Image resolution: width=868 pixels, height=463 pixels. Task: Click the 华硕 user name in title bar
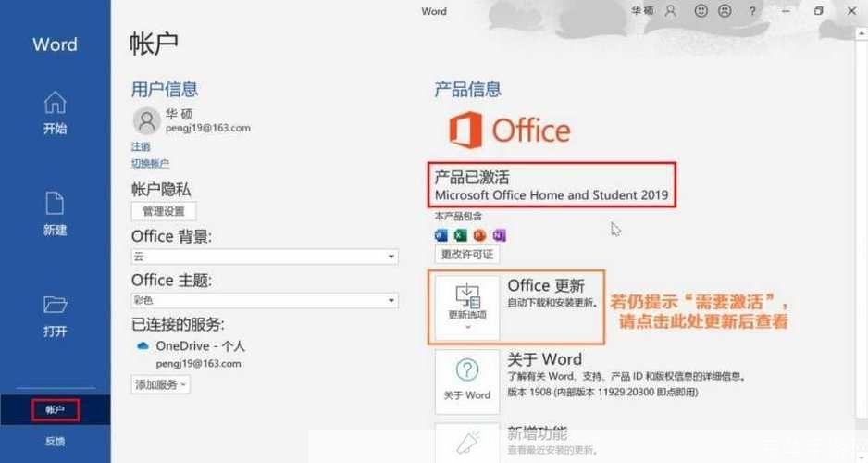[642, 10]
